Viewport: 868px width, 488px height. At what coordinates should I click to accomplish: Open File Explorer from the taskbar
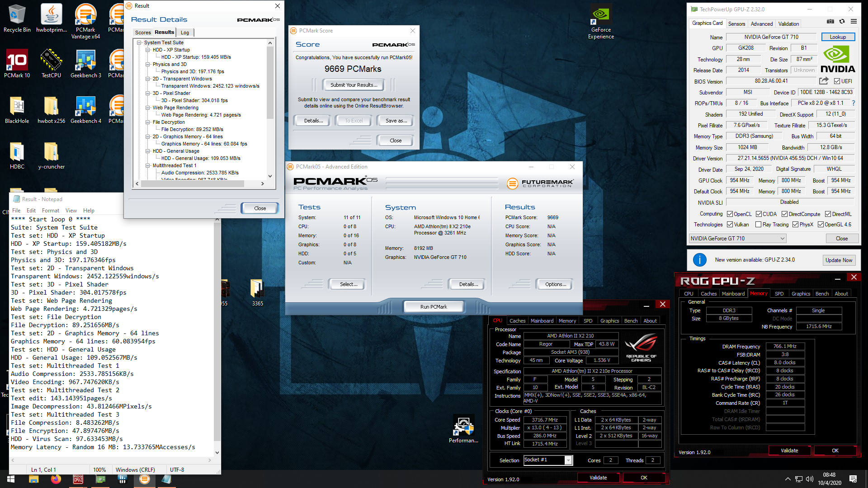click(x=34, y=479)
